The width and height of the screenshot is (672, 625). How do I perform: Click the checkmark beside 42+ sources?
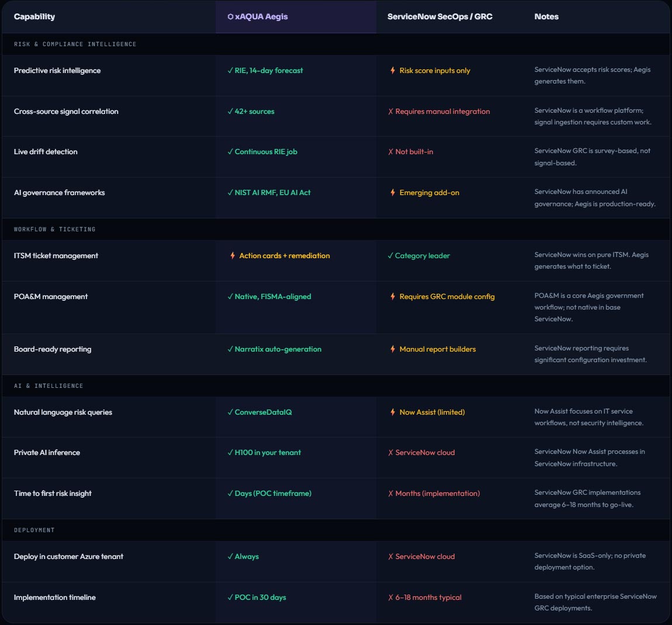[230, 112]
